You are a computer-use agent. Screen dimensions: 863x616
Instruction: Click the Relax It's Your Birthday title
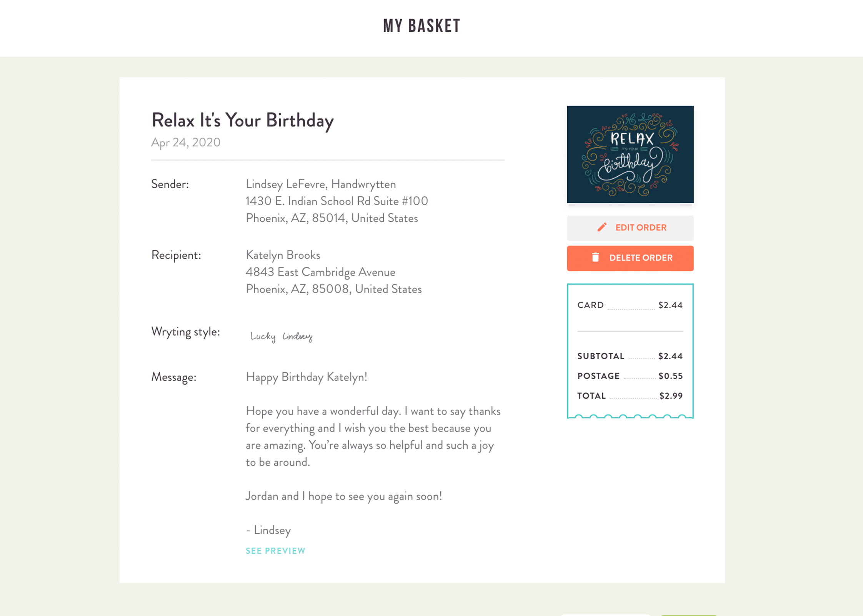[242, 120]
